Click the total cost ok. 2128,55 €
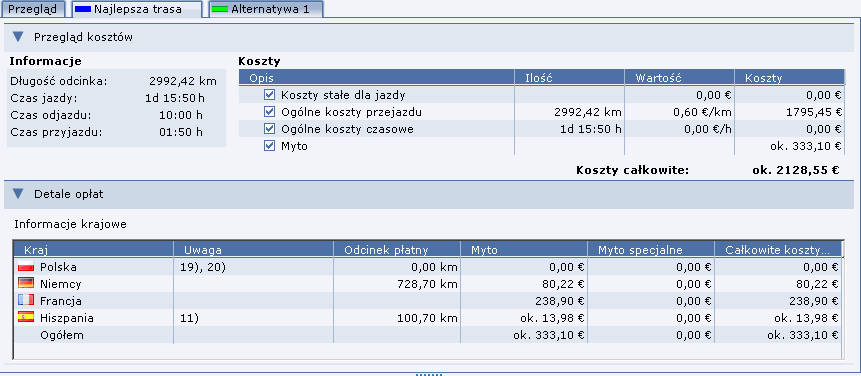The height and width of the screenshot is (376, 861). point(796,170)
